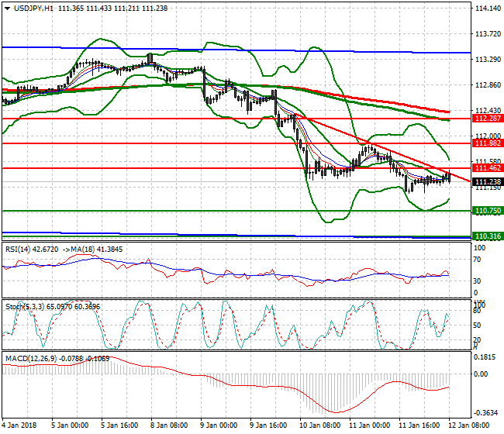504x434 pixels.
Task: Click the 10 Jan 08:00 time axis label
Action: coord(319,425)
